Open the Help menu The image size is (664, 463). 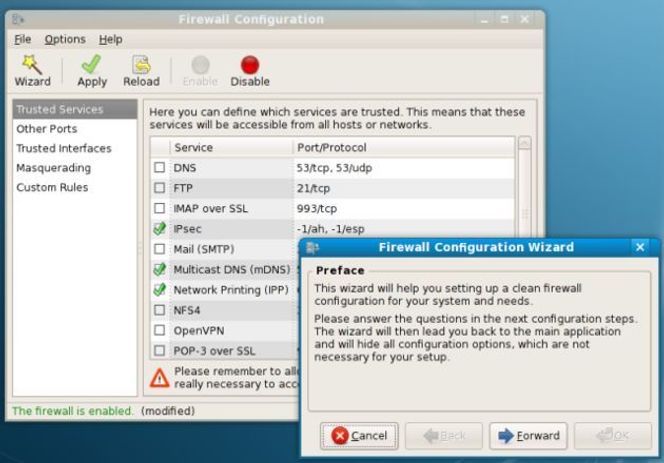click(x=111, y=39)
